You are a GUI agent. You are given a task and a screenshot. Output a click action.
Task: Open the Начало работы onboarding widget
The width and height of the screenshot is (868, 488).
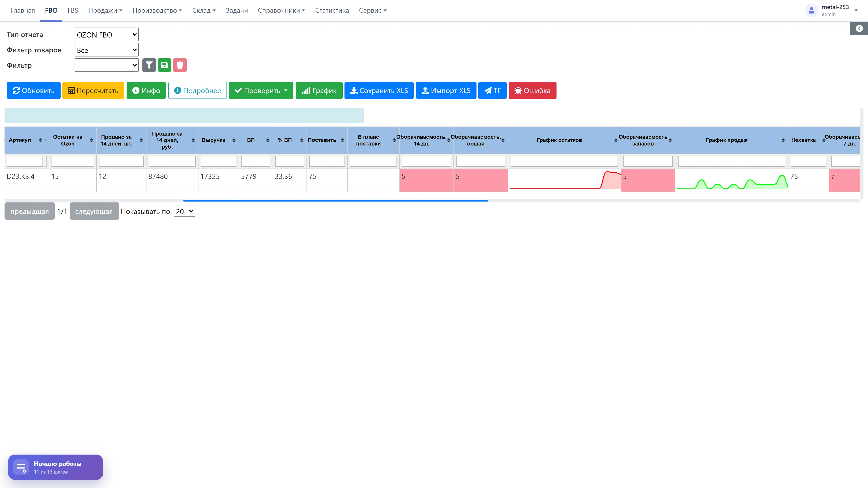(56, 467)
